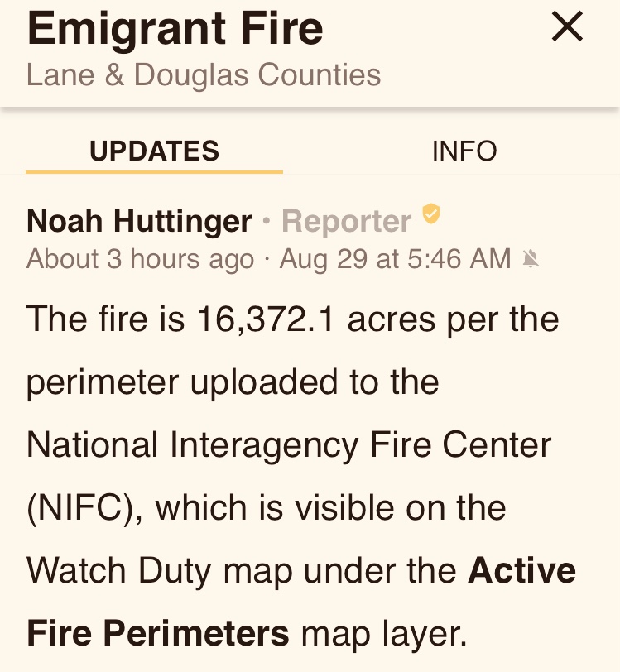Screen dimensions: 620x672
Task: Close the Emigrant Fire panel
Action: 567,27
